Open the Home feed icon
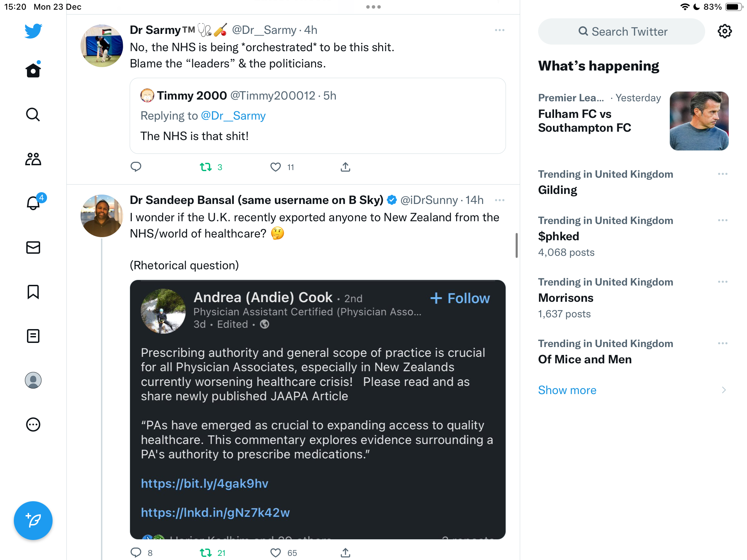Screen dimensions: 747x560 [33, 70]
